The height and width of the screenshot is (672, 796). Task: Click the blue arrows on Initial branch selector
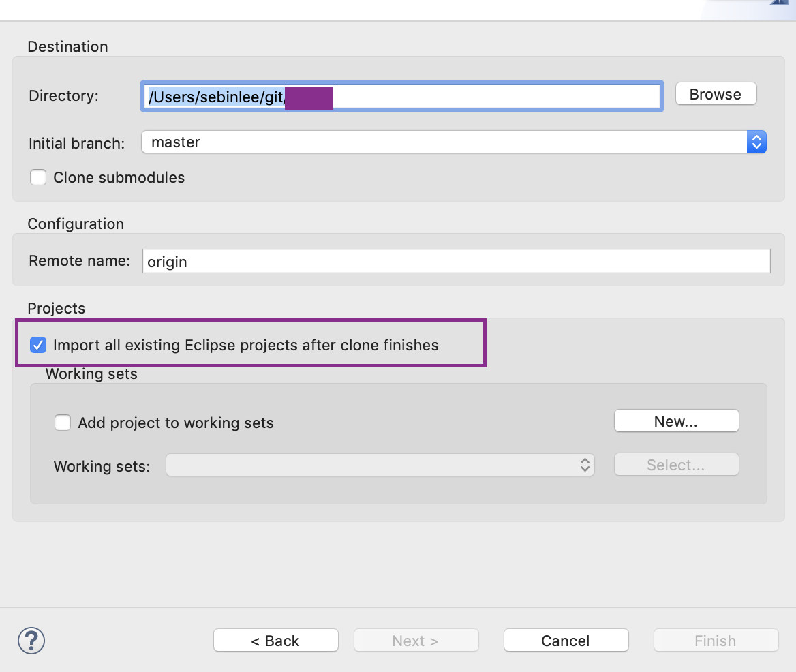click(x=756, y=142)
